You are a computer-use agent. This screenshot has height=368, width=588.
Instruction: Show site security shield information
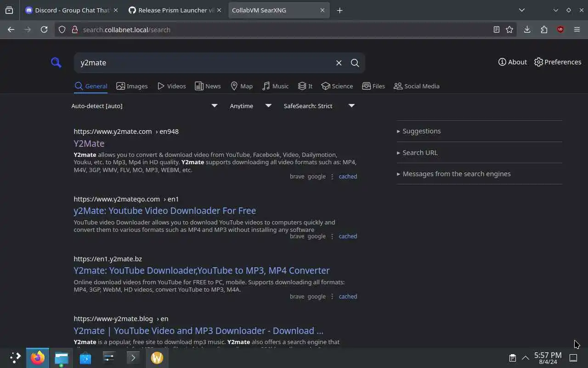pos(62,29)
